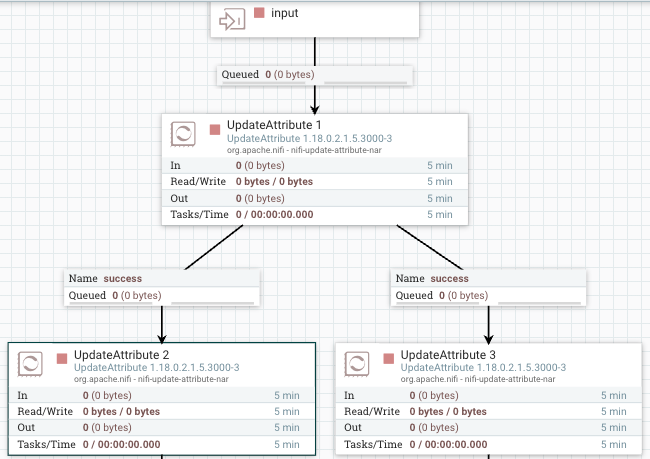650x459 pixels.
Task: Click the Out row of UpdateAttribute 3
Action: coord(488,427)
